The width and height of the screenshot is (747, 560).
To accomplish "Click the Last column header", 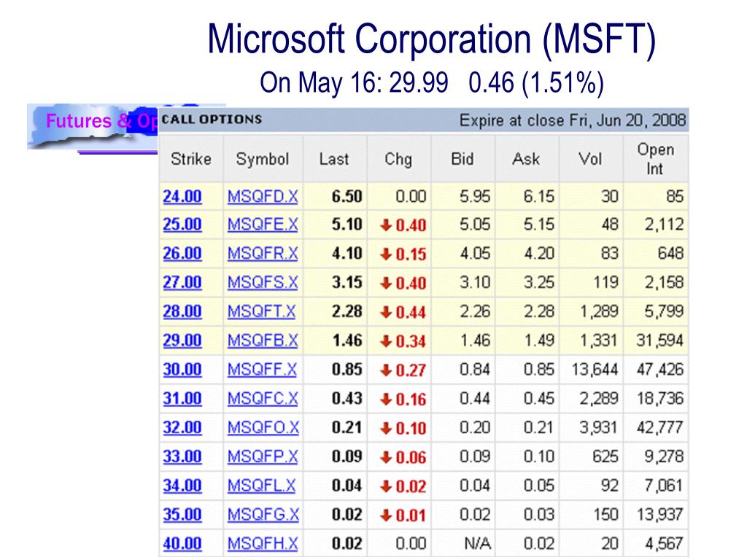I will [x=334, y=159].
